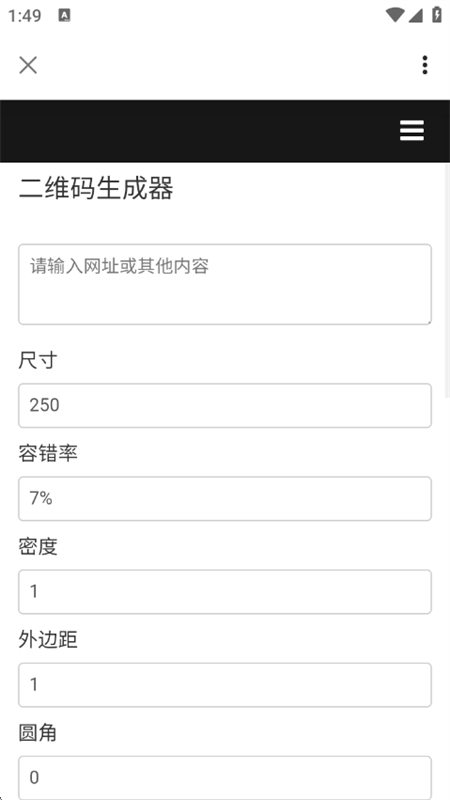Click the page's vertical scrollbar

(x=447, y=280)
